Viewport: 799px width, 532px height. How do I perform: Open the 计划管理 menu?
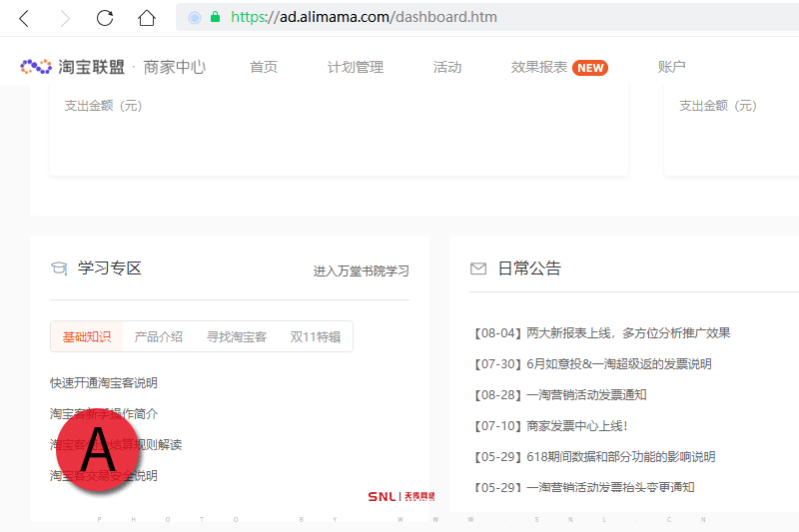click(356, 67)
